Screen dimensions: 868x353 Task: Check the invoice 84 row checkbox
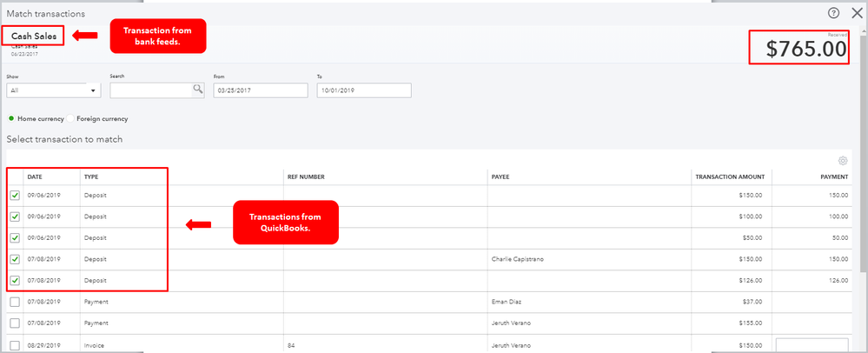click(15, 345)
